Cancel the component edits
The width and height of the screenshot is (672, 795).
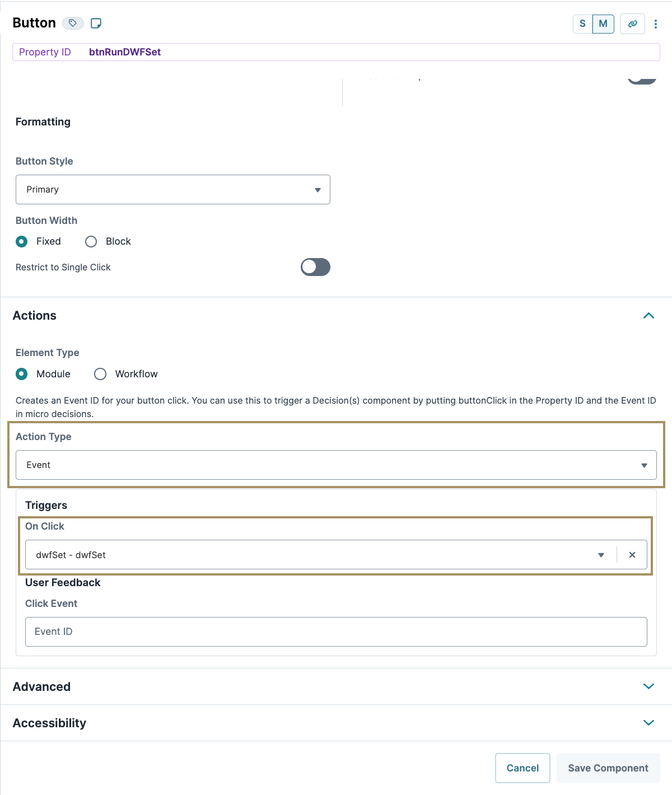(x=522, y=768)
